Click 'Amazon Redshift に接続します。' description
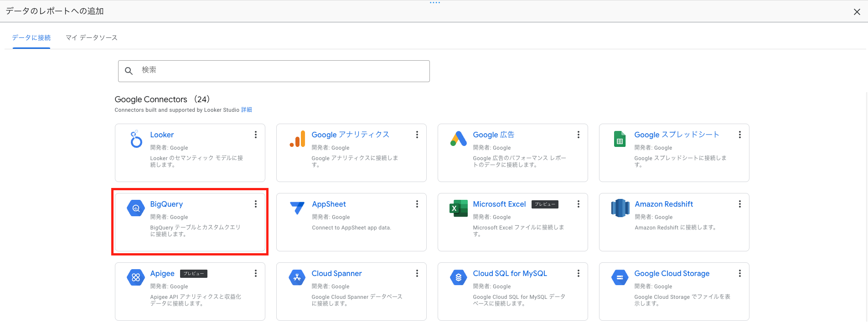 point(675,228)
